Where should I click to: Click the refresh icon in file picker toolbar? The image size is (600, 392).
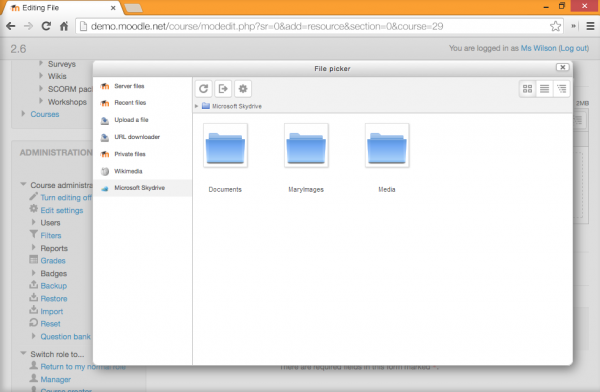point(203,89)
